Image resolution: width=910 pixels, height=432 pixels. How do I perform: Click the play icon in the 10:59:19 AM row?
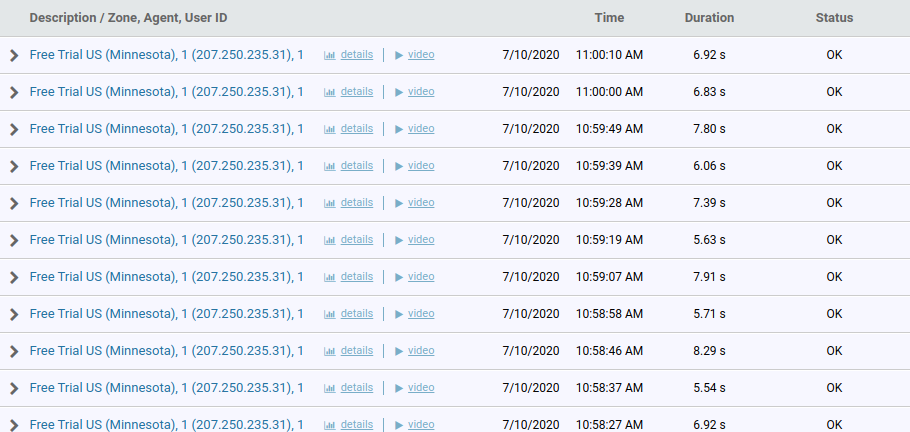(399, 240)
